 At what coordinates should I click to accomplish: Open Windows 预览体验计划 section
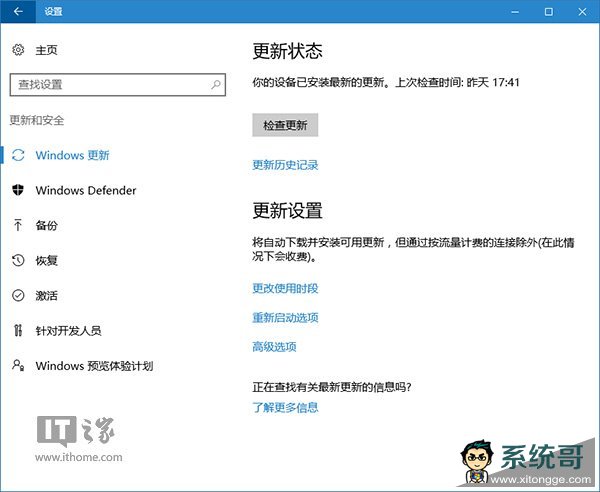(x=94, y=366)
